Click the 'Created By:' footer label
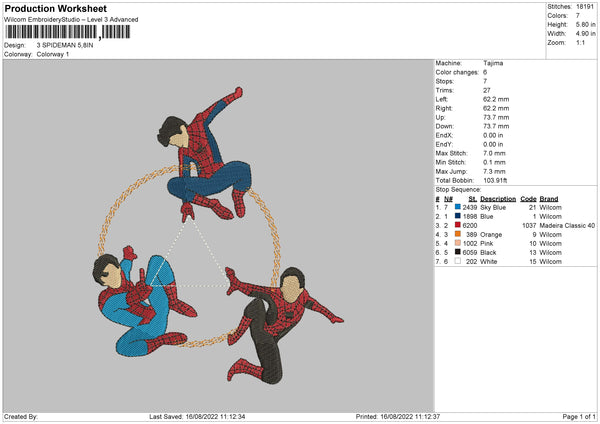This screenshot has height=424, width=600. (21, 416)
